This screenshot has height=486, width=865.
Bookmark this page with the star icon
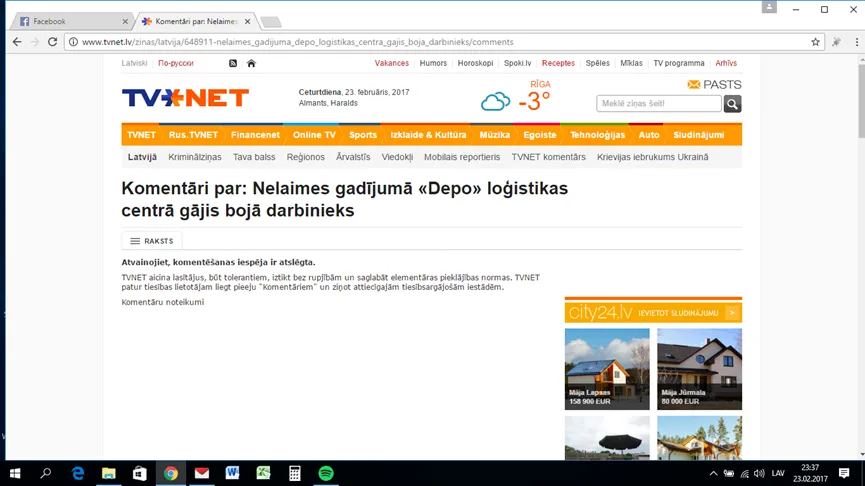(x=815, y=42)
